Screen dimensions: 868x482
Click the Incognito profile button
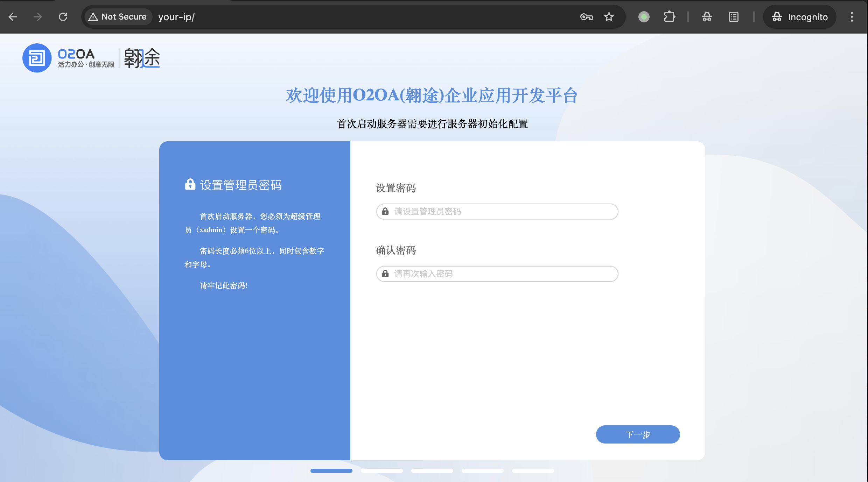[x=800, y=17]
